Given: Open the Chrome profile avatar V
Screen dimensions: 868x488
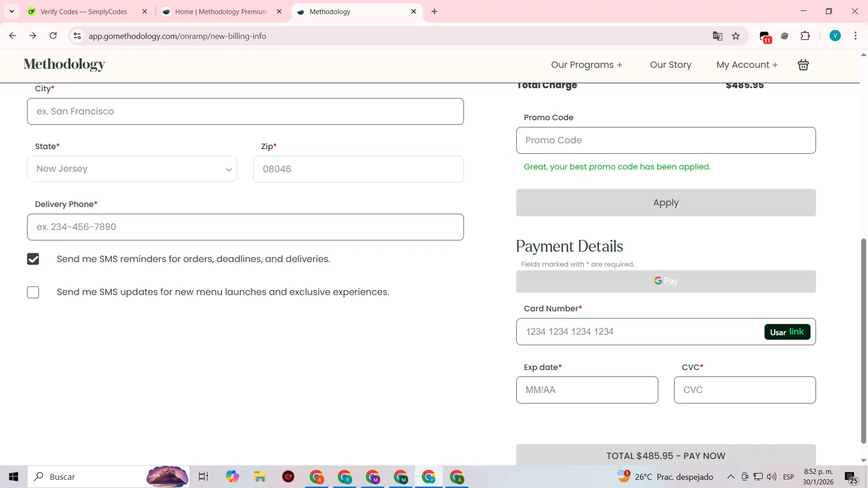Looking at the screenshot, I should (835, 36).
